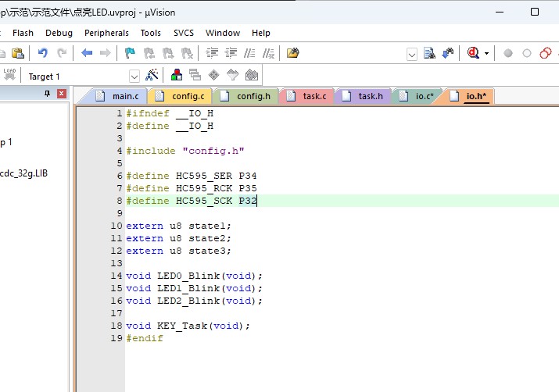Toggle pin on the project panel
This screenshot has width=559, height=392.
tap(47, 94)
